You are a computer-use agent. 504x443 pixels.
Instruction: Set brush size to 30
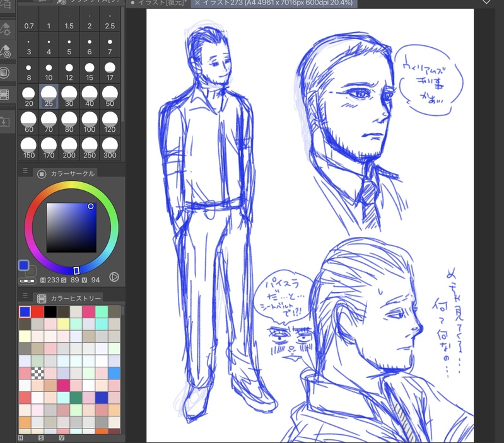click(x=69, y=96)
